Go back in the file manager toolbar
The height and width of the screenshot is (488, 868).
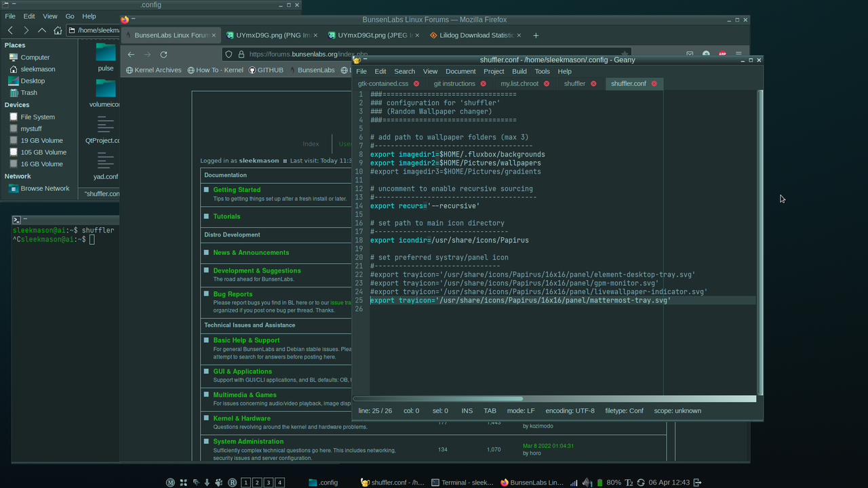[x=10, y=30]
